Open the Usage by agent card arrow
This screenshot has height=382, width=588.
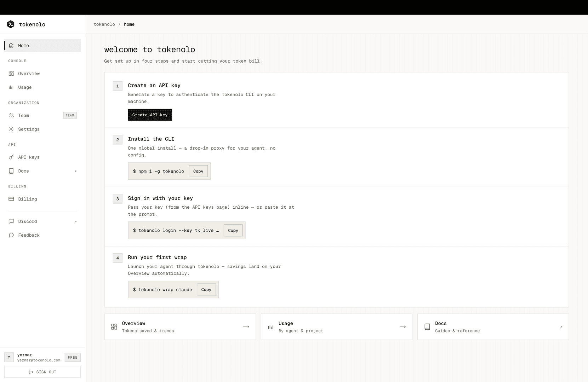pyautogui.click(x=403, y=327)
